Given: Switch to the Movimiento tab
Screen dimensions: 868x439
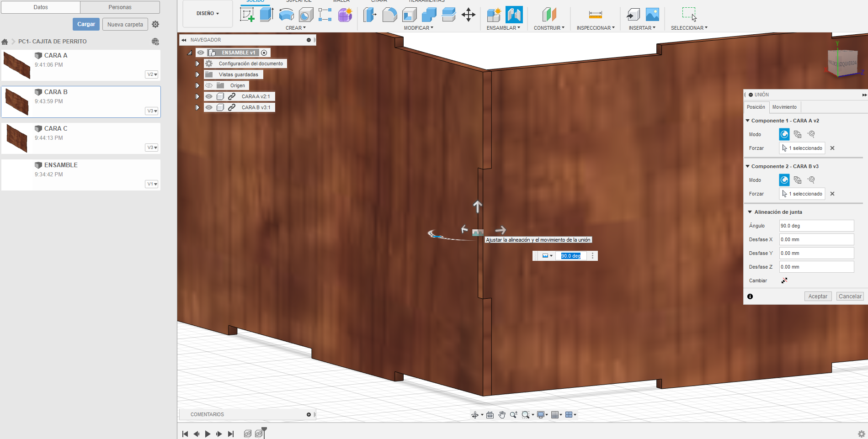Looking at the screenshot, I should click(784, 107).
